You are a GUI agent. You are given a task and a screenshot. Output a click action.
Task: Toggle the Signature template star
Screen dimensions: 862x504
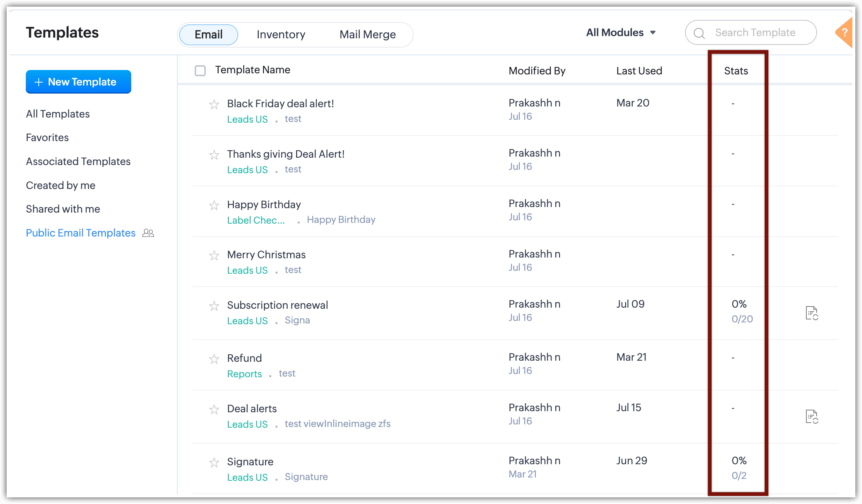(x=214, y=462)
